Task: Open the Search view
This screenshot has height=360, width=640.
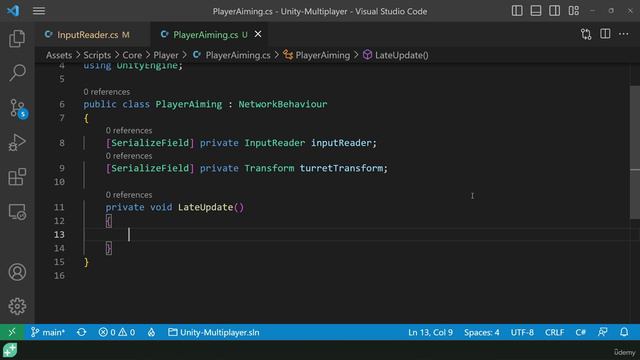Action: 17,73
